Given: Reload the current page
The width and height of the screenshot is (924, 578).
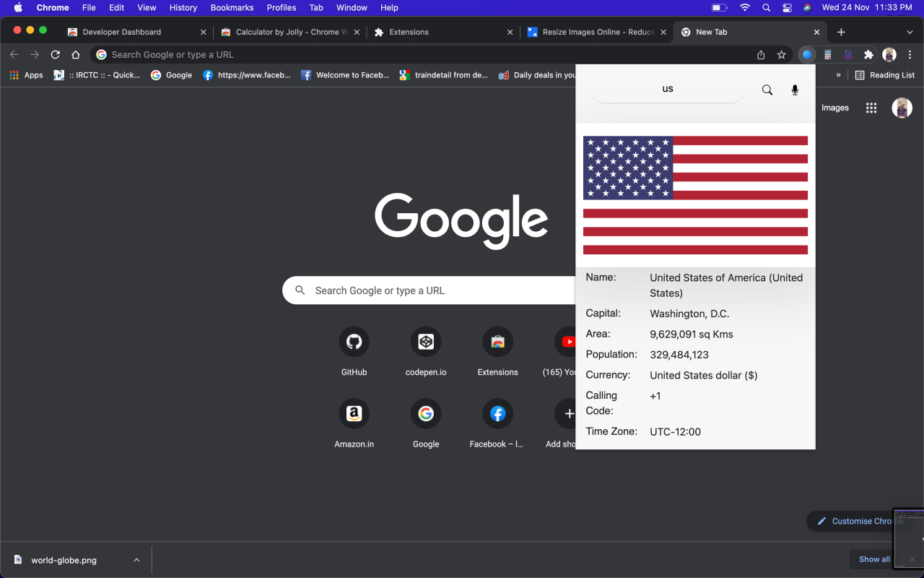Looking at the screenshot, I should 55,55.
